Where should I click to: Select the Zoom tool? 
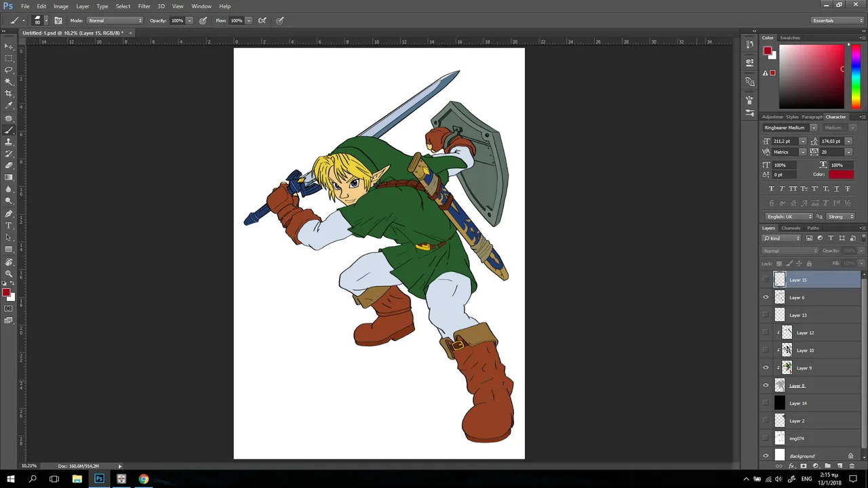[x=9, y=273]
